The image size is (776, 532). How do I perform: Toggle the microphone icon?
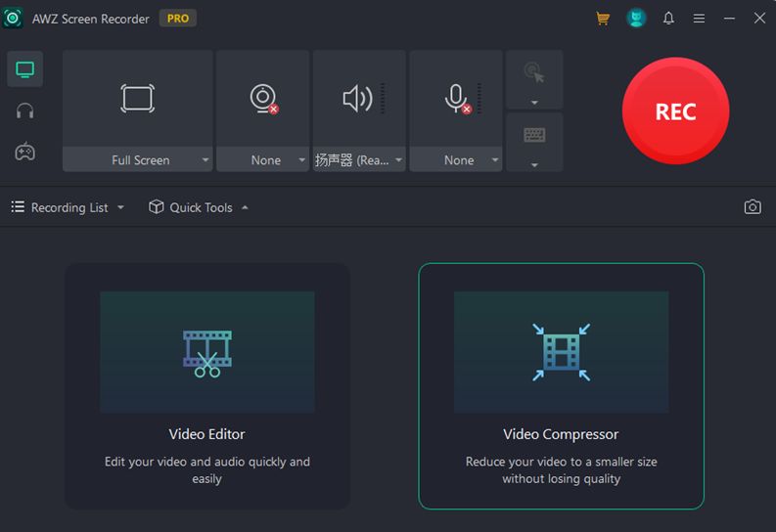(457, 99)
